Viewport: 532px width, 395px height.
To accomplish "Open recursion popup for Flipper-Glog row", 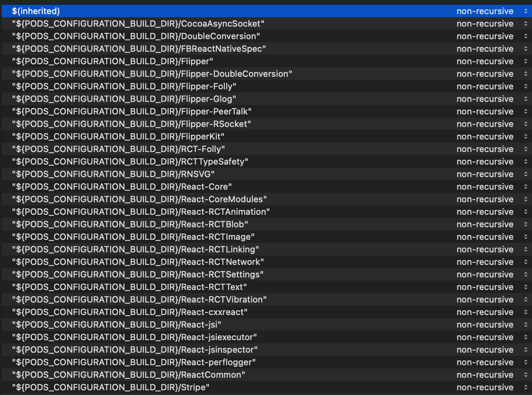I will (493, 99).
